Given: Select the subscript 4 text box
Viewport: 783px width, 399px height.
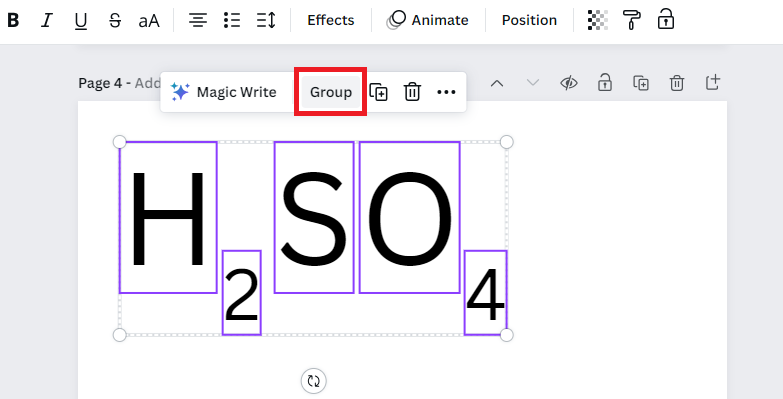Looking at the screenshot, I should pos(485,293).
